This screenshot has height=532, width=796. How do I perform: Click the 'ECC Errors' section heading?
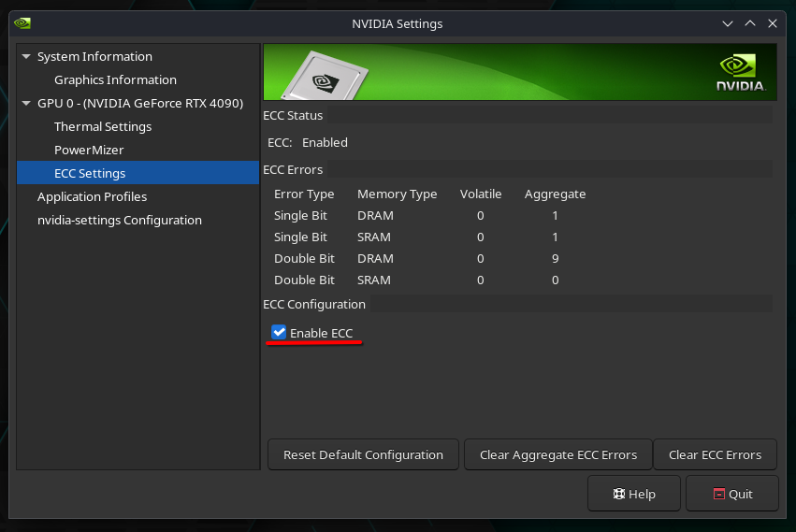(293, 169)
